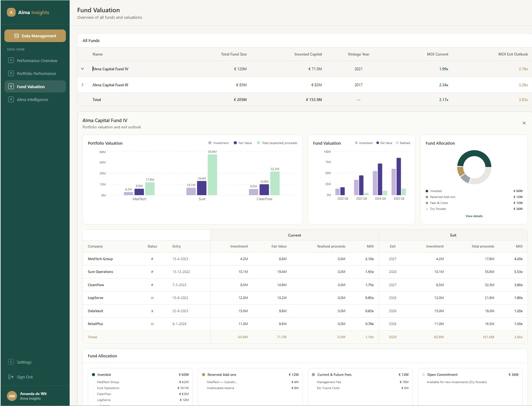Expand the Alma Capital Fund III row
The width and height of the screenshot is (532, 406).
click(x=82, y=85)
